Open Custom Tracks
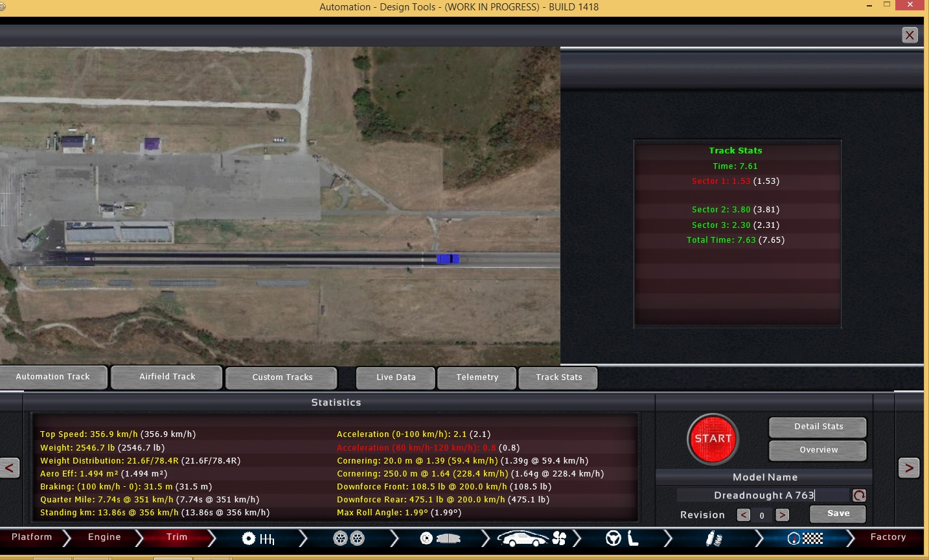The height and width of the screenshot is (560, 929). pyautogui.click(x=282, y=377)
